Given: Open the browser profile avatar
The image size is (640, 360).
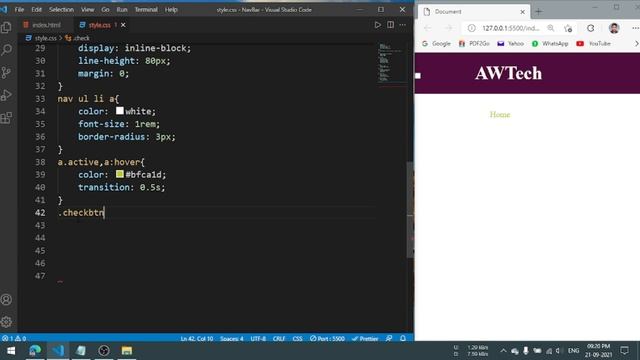Looking at the screenshot, I should coord(614,28).
